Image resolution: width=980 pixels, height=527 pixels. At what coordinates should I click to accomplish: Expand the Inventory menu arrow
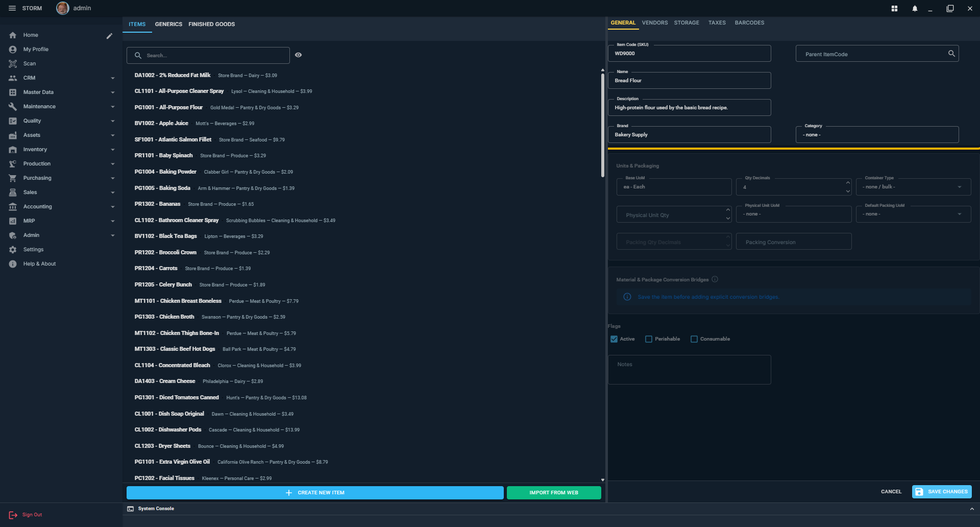[113, 150]
